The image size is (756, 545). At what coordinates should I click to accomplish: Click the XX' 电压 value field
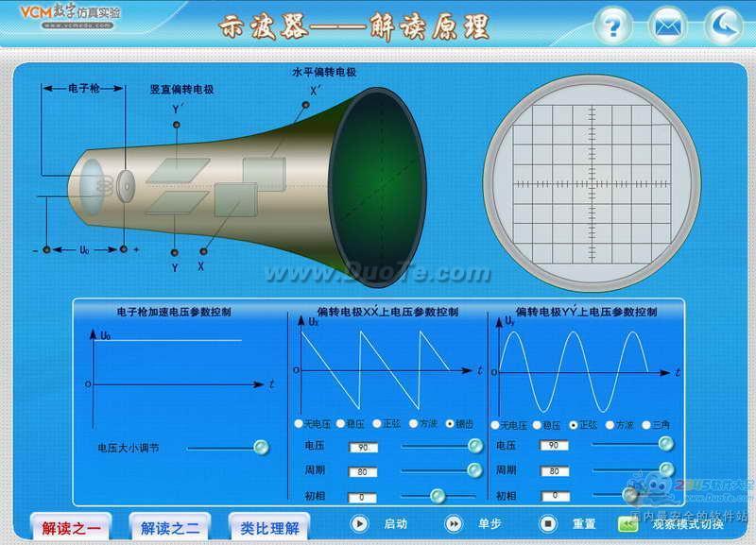point(363,447)
